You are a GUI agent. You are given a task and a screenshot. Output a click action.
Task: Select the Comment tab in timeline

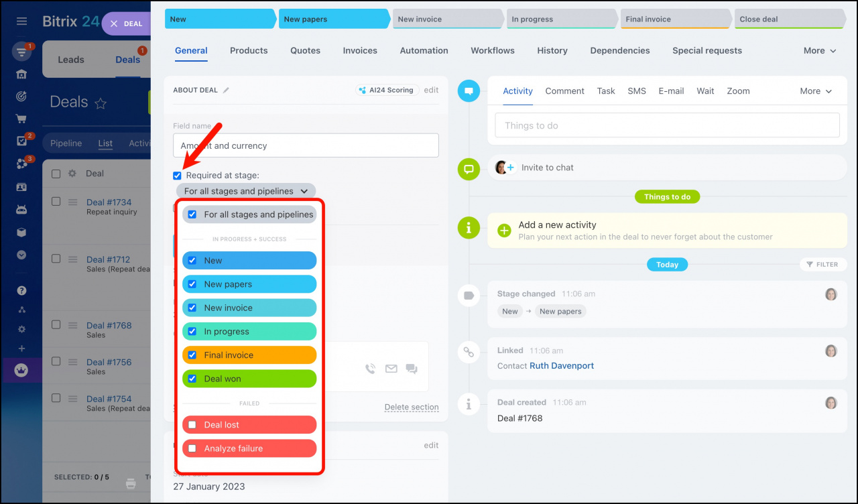pos(565,91)
